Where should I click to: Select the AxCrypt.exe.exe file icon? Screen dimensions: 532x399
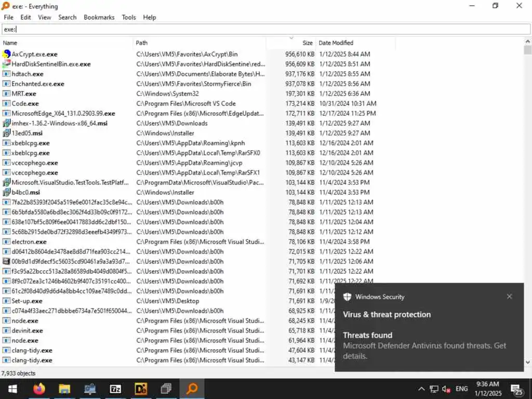6,54
